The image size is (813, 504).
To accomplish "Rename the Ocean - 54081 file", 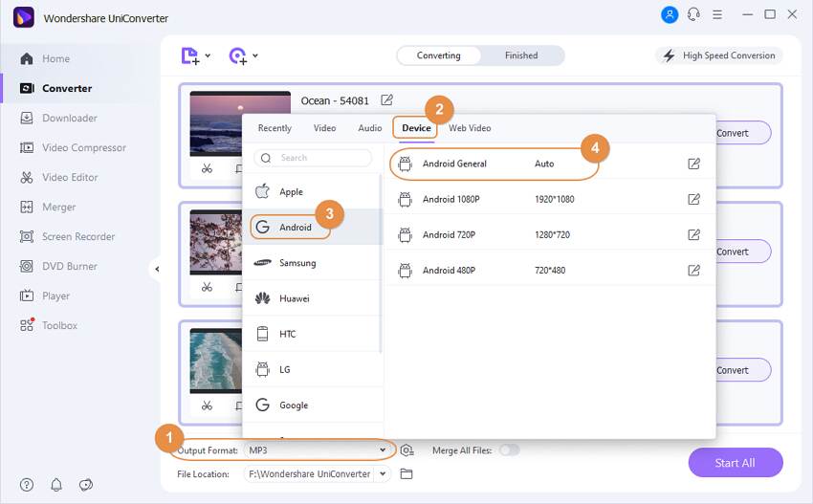I will click(386, 100).
